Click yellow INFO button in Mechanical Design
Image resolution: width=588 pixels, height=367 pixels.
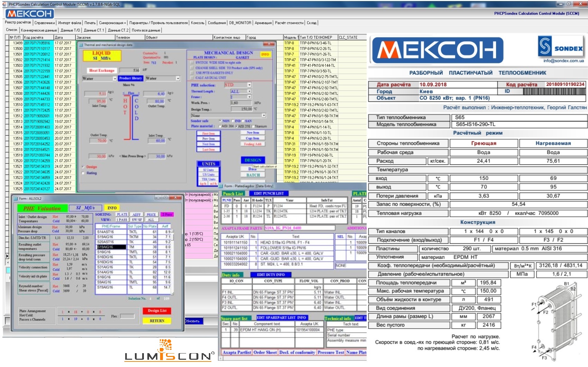point(265,55)
